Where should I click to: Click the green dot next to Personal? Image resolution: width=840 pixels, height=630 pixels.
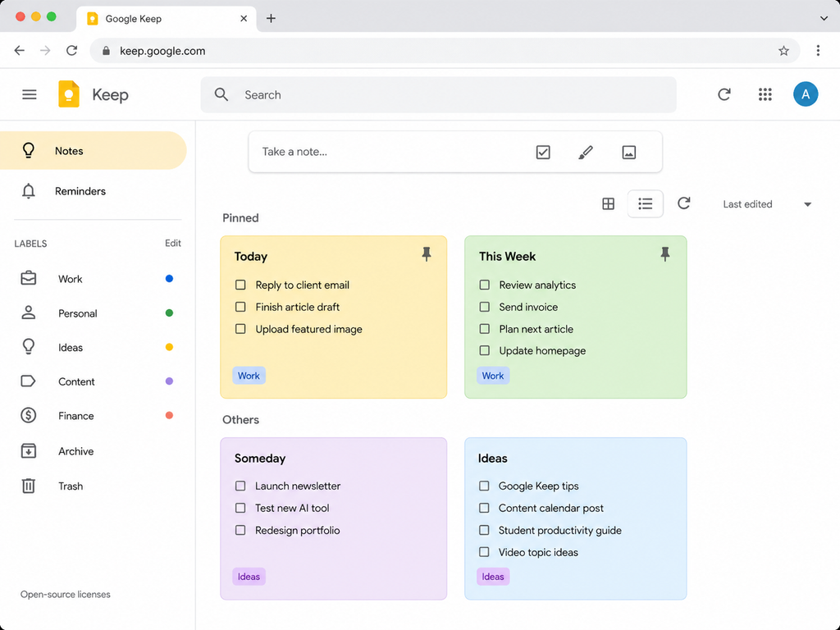(x=169, y=313)
